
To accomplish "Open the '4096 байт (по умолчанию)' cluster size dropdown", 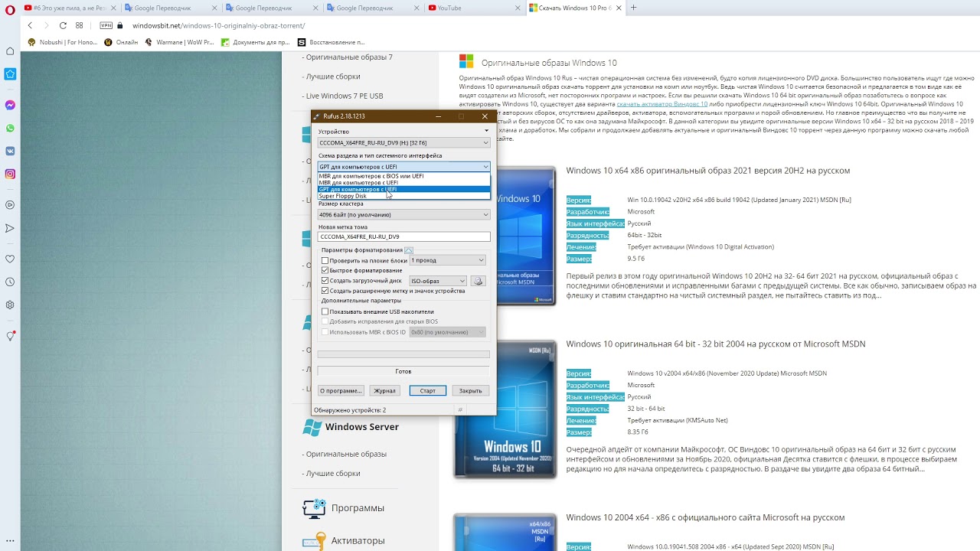I will [403, 215].
